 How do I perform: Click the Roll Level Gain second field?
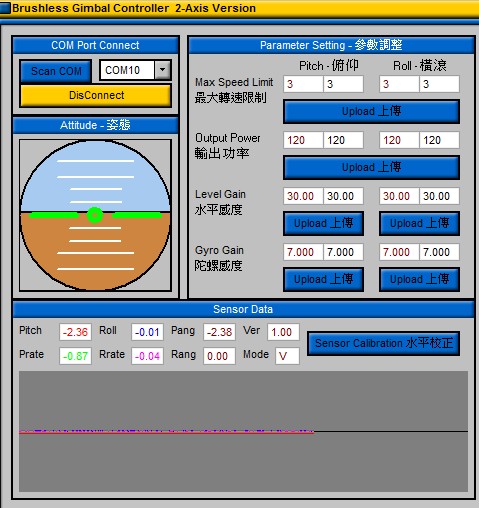[x=439, y=196]
